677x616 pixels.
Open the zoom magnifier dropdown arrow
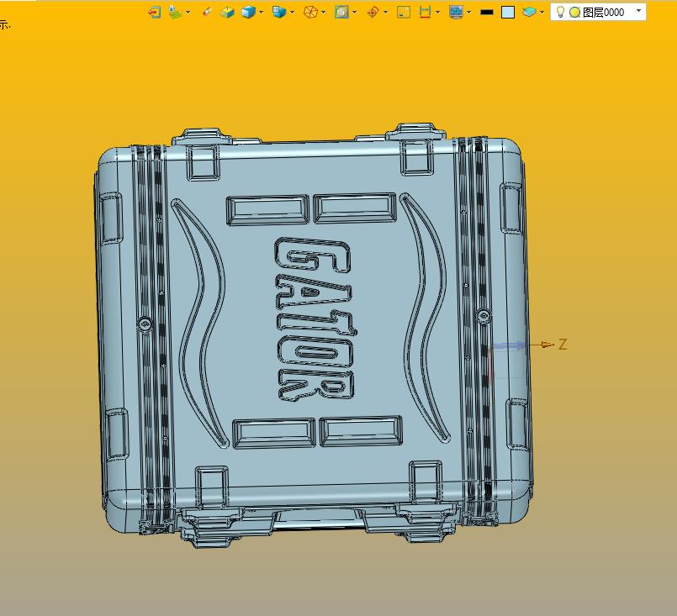354,12
